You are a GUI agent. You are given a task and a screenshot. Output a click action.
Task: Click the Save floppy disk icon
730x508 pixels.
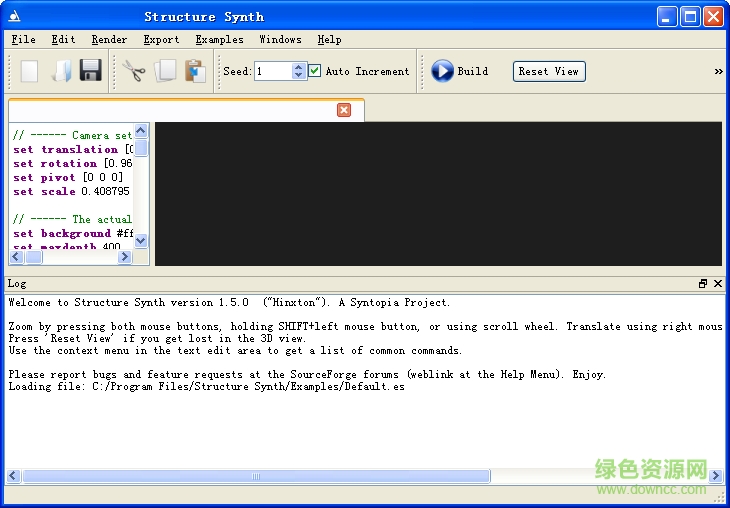pos(91,71)
